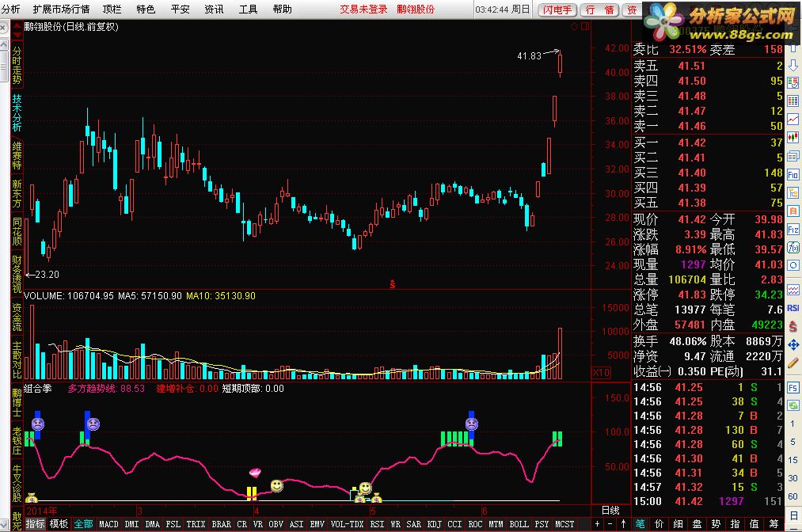This screenshot has width=802, height=532.
Task: Click the '鹏翎股份' stock name link in top bar
Action: tap(416, 9)
